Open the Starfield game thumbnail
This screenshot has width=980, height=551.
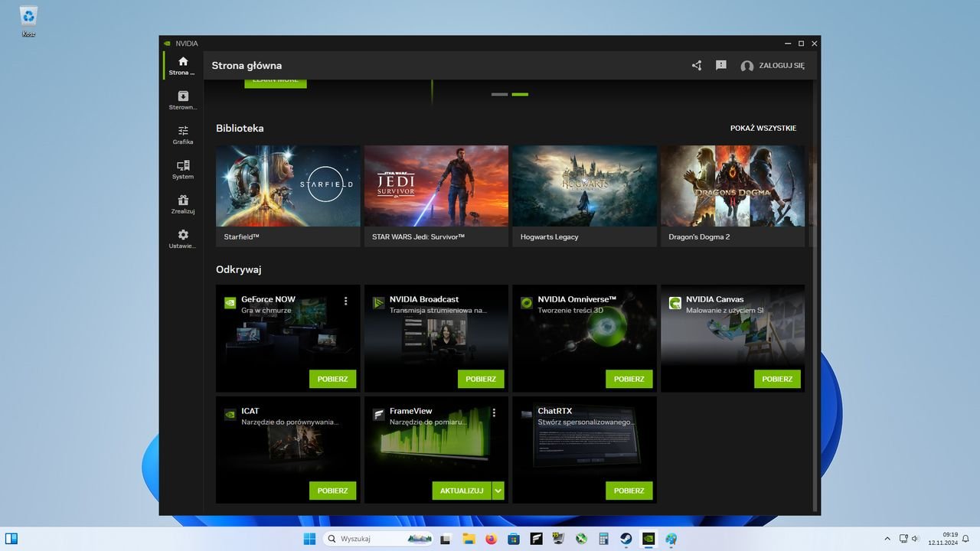pyautogui.click(x=288, y=186)
